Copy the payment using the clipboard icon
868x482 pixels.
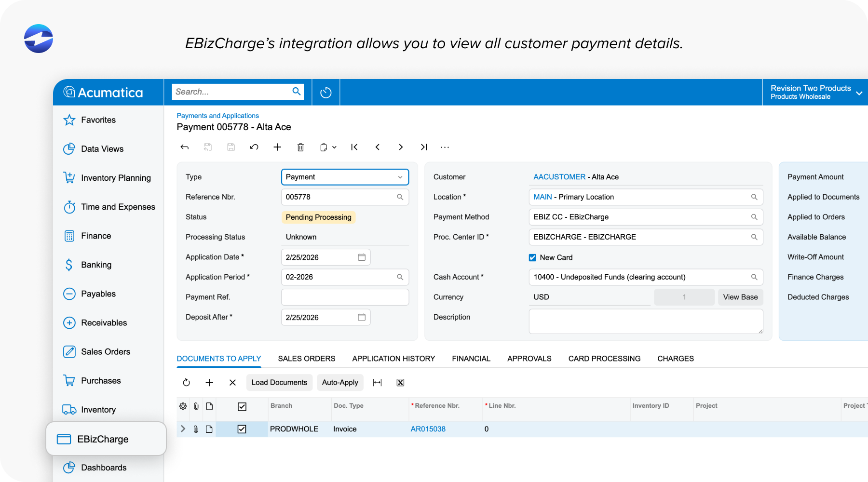pyautogui.click(x=325, y=147)
